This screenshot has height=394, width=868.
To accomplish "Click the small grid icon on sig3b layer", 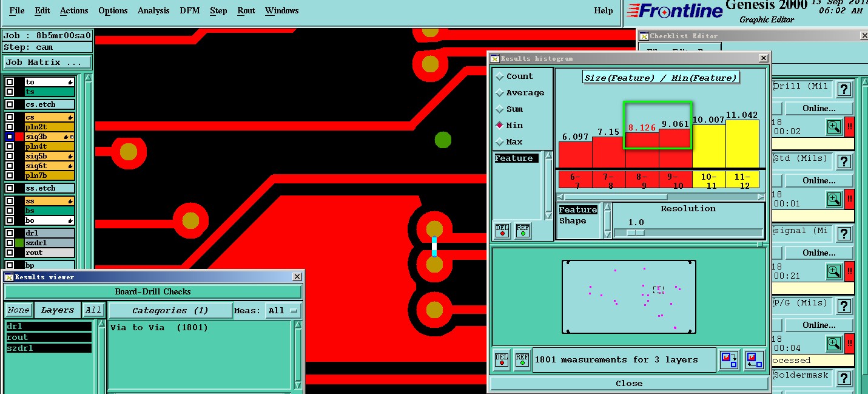I will pyautogui.click(x=72, y=137).
